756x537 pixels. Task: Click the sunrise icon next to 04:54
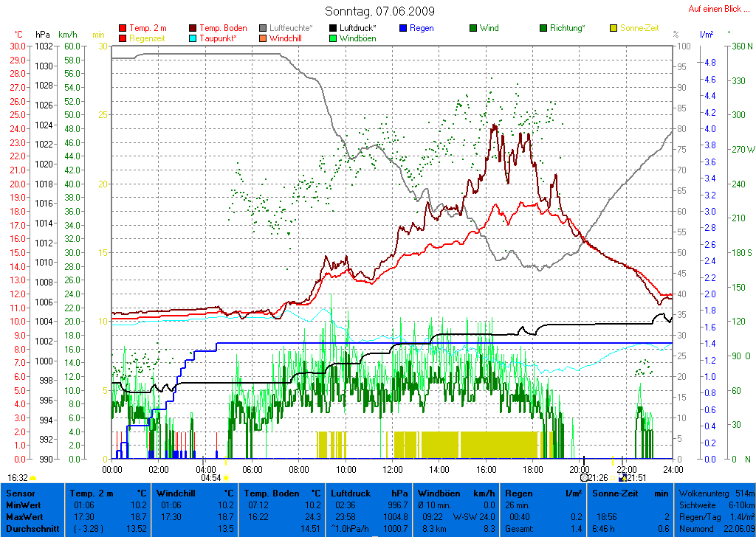point(227,478)
